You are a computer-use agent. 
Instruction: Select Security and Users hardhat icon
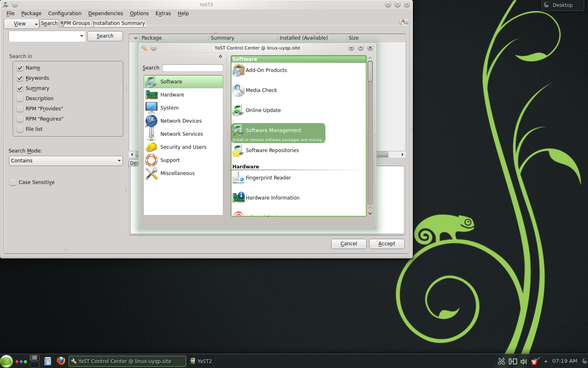151,147
